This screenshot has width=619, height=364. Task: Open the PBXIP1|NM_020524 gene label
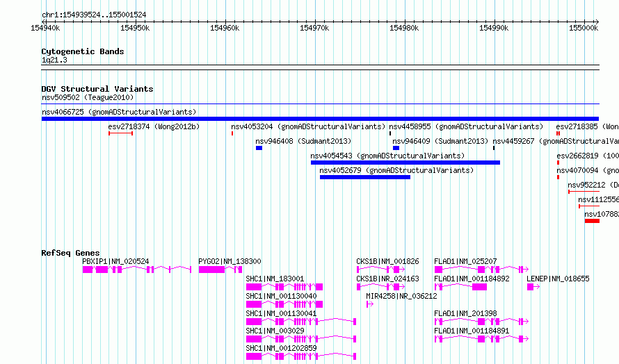point(115,261)
